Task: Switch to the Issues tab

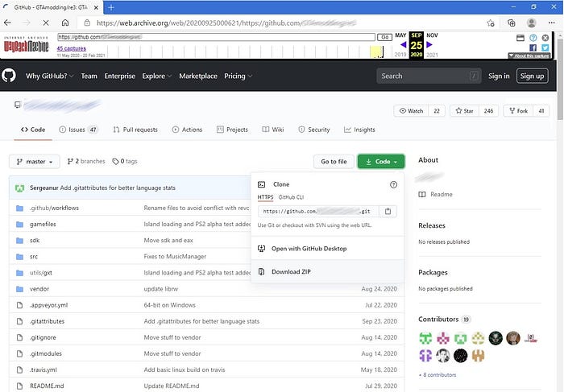Action: coord(78,130)
